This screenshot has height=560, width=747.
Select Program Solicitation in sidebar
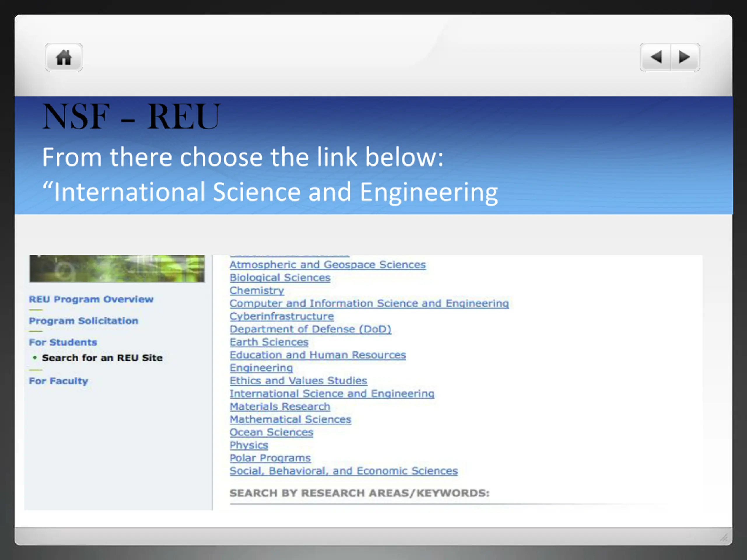tap(84, 321)
